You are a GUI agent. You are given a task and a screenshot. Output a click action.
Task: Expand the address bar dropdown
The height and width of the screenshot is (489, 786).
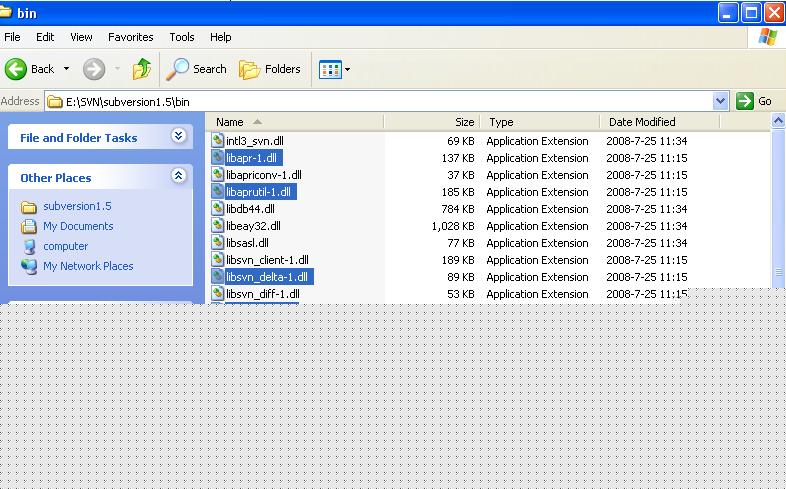point(720,101)
